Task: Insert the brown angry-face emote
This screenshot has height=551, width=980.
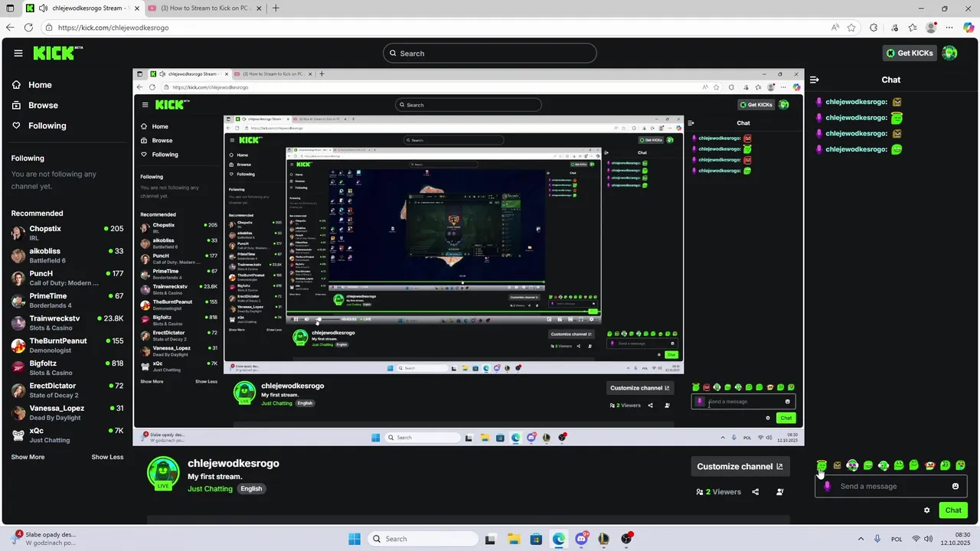Action: (837, 465)
